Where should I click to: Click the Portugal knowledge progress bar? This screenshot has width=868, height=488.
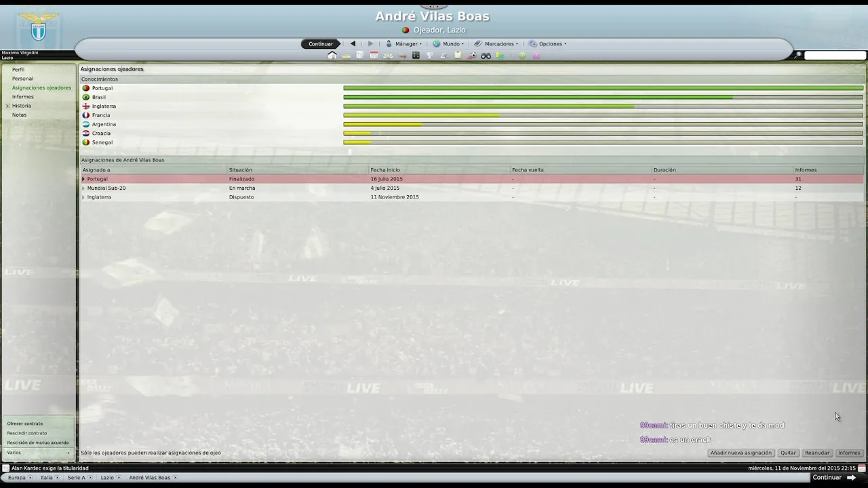tap(603, 88)
